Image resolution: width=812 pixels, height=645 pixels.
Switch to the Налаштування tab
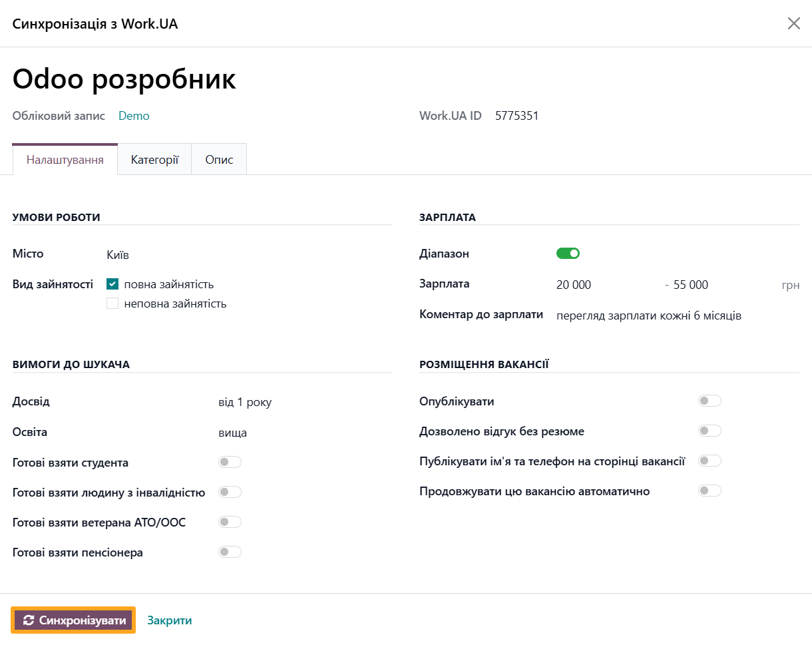pos(65,160)
